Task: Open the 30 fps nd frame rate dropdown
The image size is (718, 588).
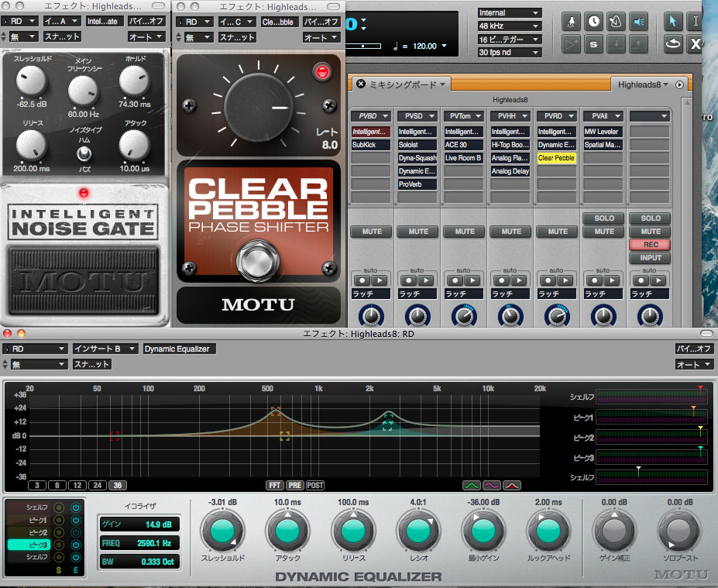Action: point(509,53)
